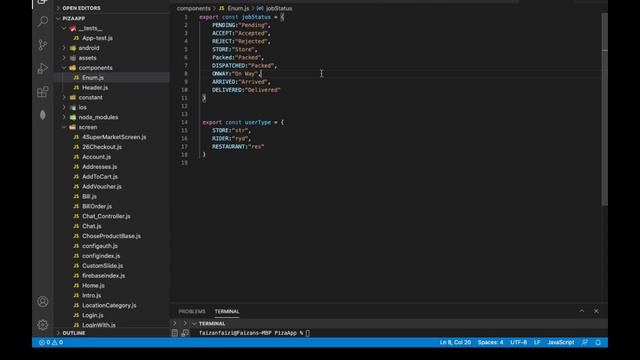640x360 pixels.
Task: Open AddToCart.js file
Action: click(100, 177)
